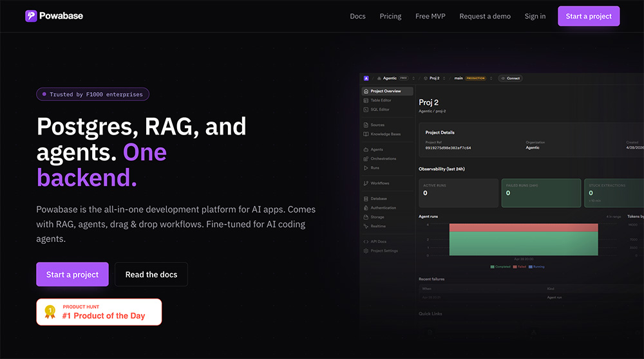Click the Failed red legend swatch
644x359 pixels.
[515, 267]
